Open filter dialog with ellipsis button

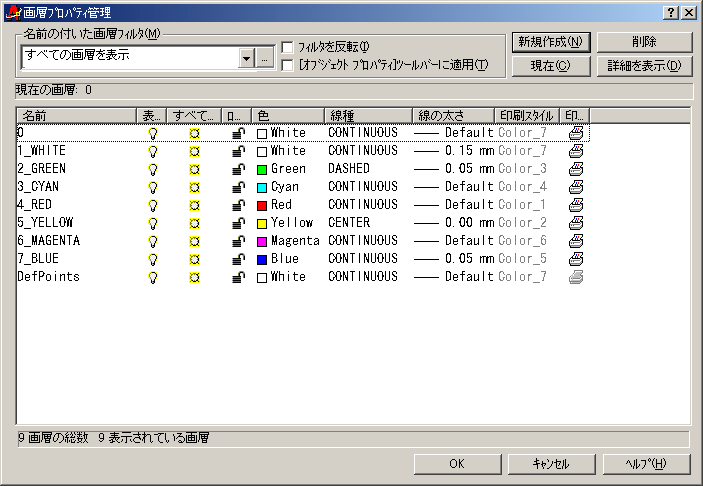click(x=265, y=58)
